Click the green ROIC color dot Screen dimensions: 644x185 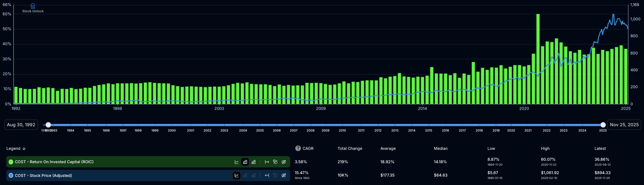(11, 162)
